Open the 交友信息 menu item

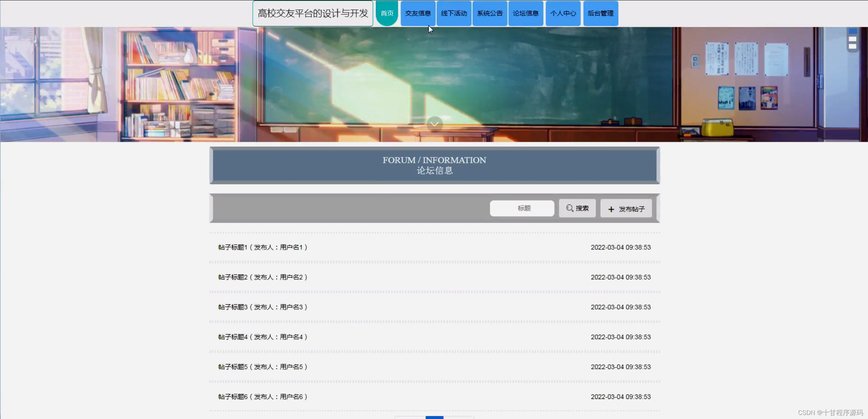tap(418, 13)
